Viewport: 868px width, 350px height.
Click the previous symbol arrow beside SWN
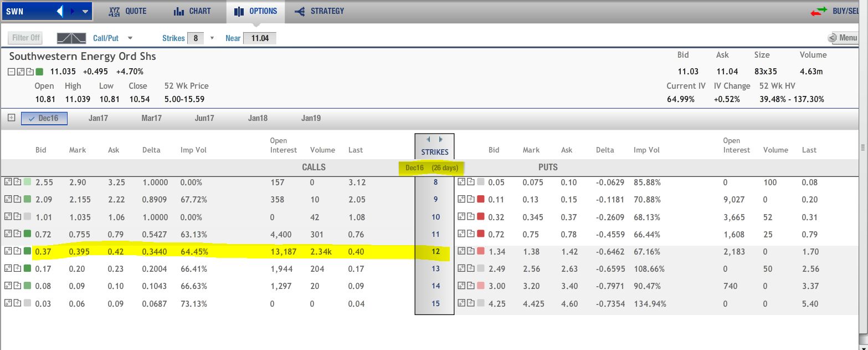61,11
